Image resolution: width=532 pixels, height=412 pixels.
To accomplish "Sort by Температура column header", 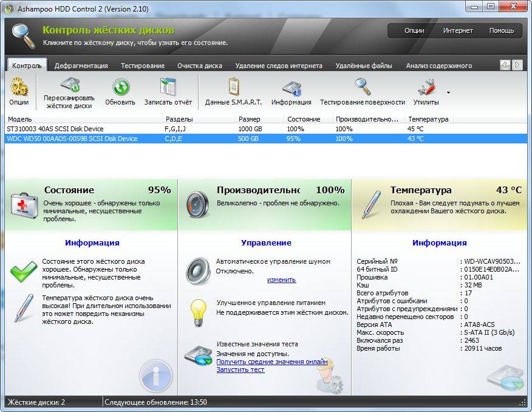I will tap(429, 119).
